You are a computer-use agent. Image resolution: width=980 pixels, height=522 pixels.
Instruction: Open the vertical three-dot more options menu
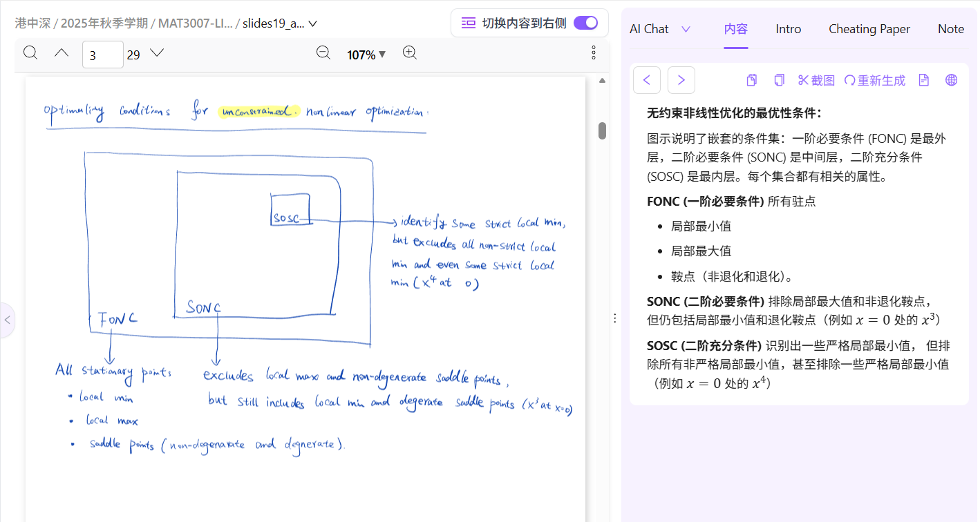pyautogui.click(x=593, y=53)
